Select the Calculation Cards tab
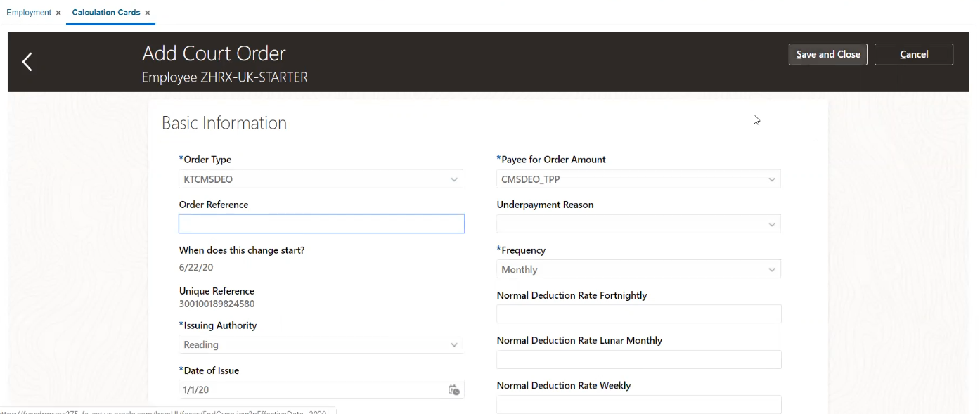This screenshot has width=980, height=414. tap(105, 13)
